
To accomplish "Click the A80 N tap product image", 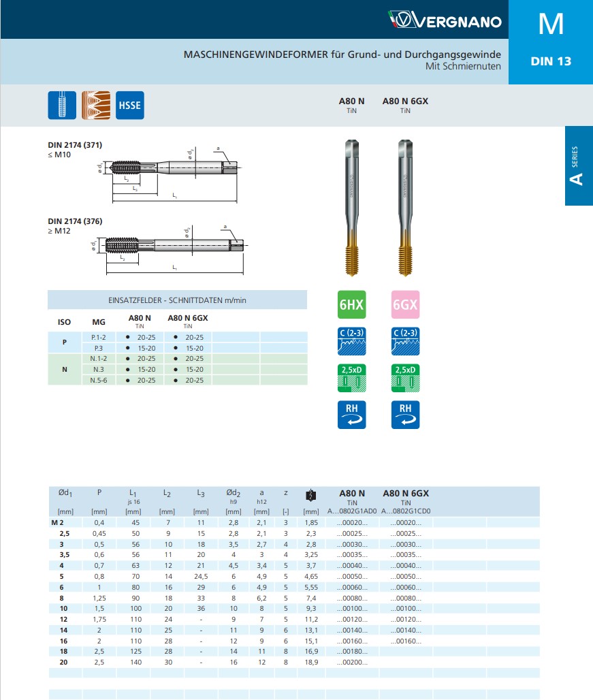I will (351, 208).
